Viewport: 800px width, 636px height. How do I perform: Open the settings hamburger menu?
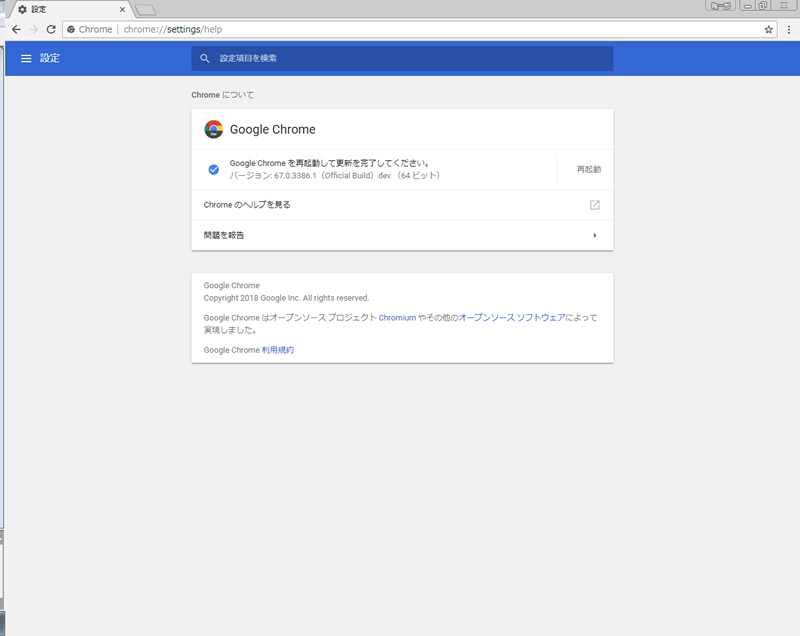pyautogui.click(x=26, y=59)
